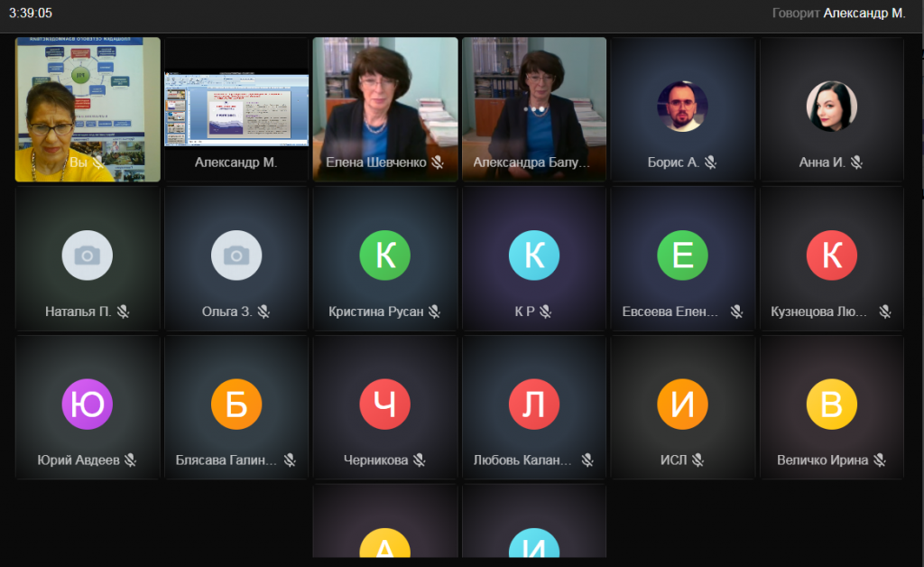Click the muted mic icon beside К Р

545,311
